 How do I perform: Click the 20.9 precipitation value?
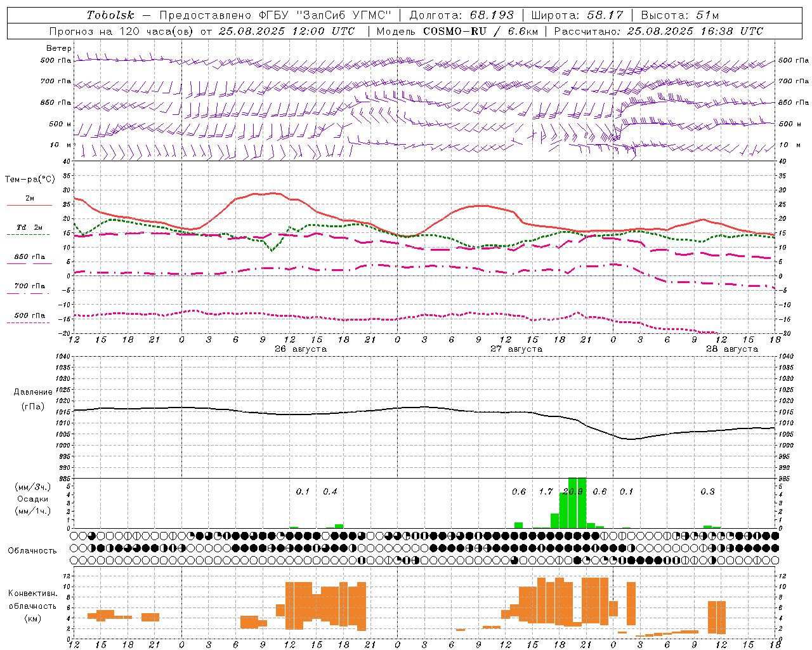click(x=573, y=492)
